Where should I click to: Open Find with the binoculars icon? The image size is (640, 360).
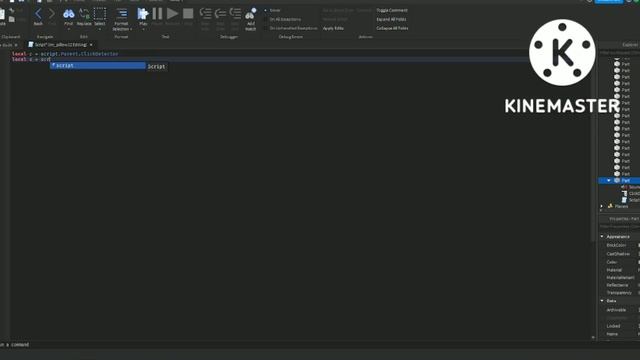coord(69,14)
